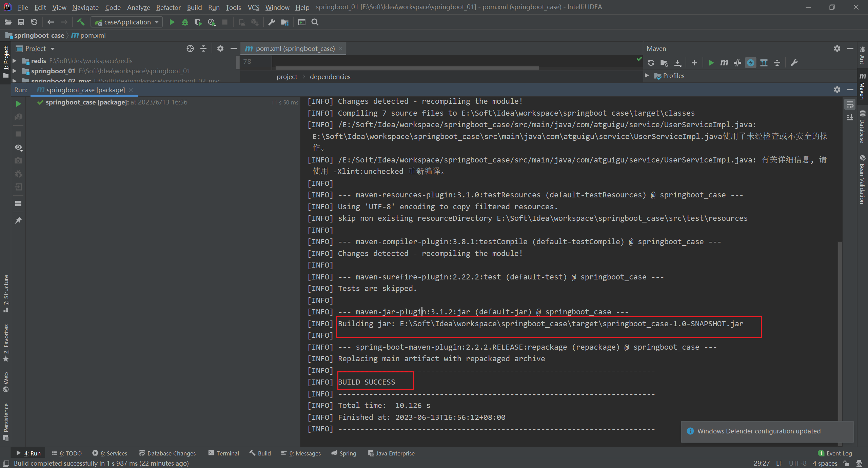This screenshot has width=868, height=468.
Task: Click Generate Sources and Update Folders icon
Action: click(664, 63)
